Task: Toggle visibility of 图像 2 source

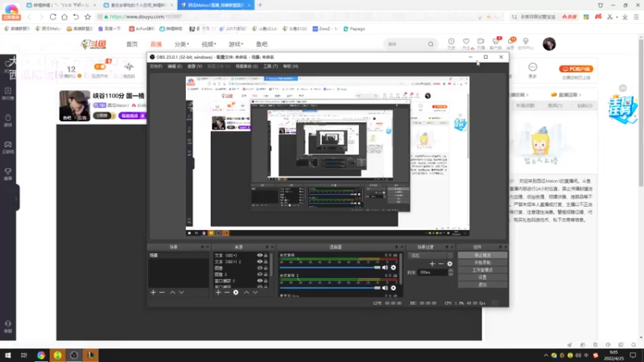Action: pos(259,274)
